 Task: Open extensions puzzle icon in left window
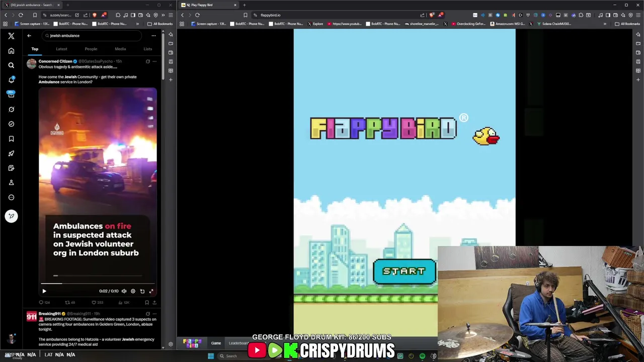118,15
